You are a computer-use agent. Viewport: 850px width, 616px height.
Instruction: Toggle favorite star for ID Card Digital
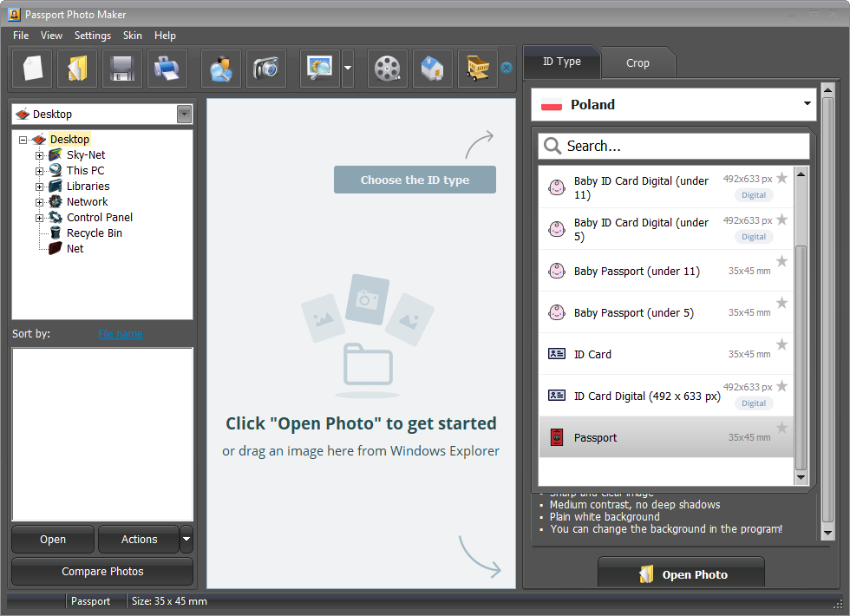[781, 386]
